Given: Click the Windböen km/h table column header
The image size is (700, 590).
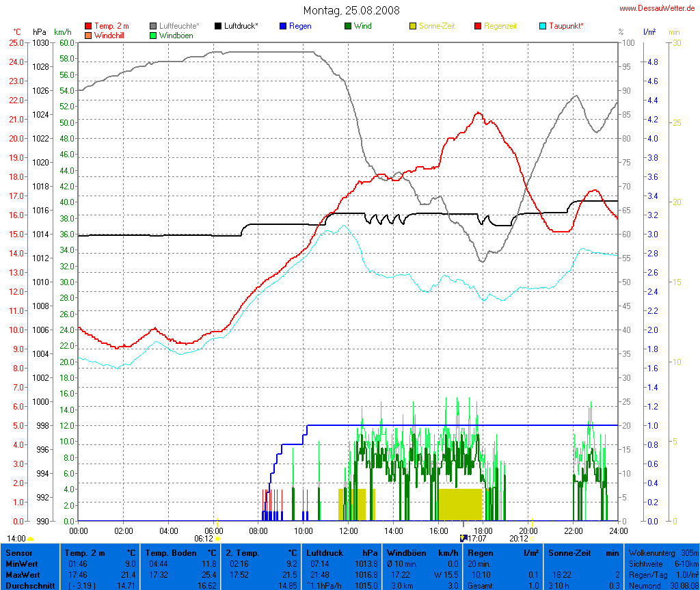Looking at the screenshot, I should (422, 552).
